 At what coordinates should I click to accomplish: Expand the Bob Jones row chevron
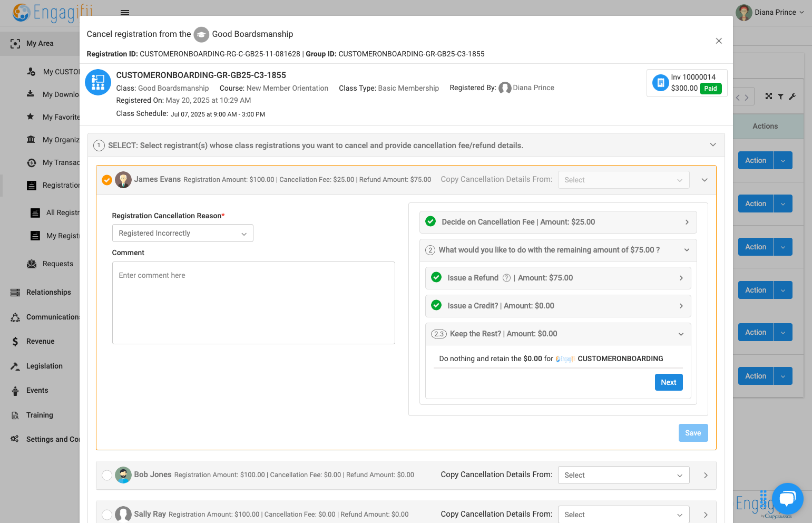point(706,475)
